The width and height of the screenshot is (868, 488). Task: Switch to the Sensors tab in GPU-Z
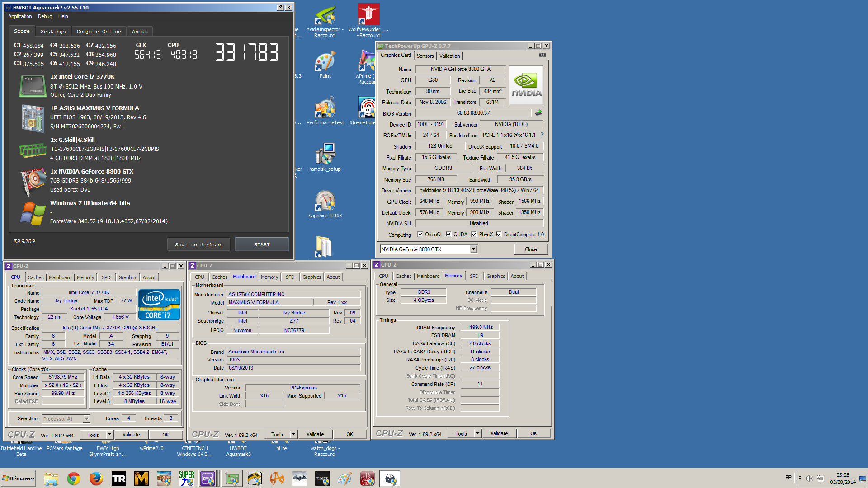coord(425,56)
